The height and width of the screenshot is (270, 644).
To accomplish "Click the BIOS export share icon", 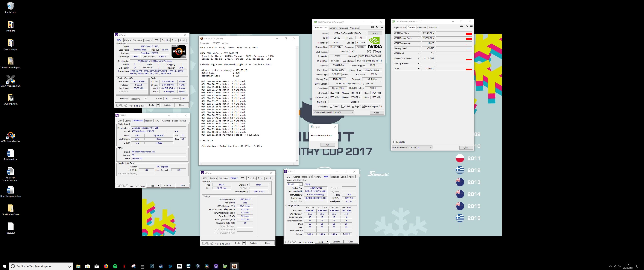I will 369,52.
